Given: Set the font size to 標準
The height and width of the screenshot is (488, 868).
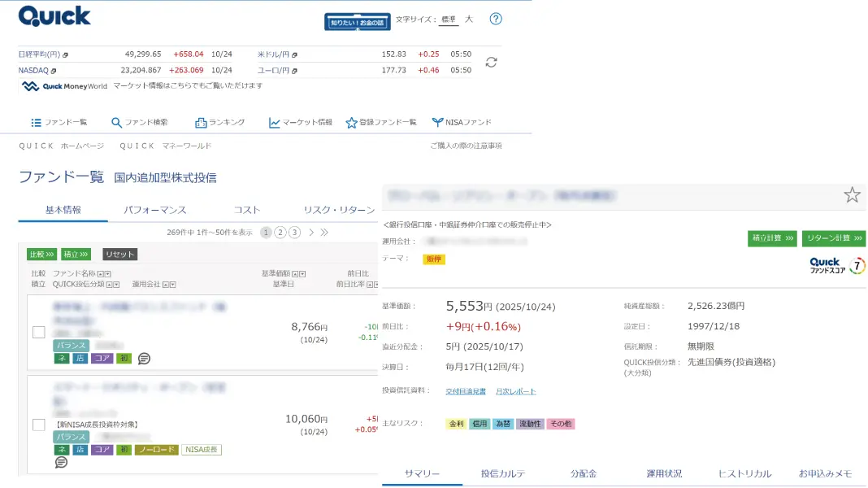Looking at the screenshot, I should (x=449, y=20).
